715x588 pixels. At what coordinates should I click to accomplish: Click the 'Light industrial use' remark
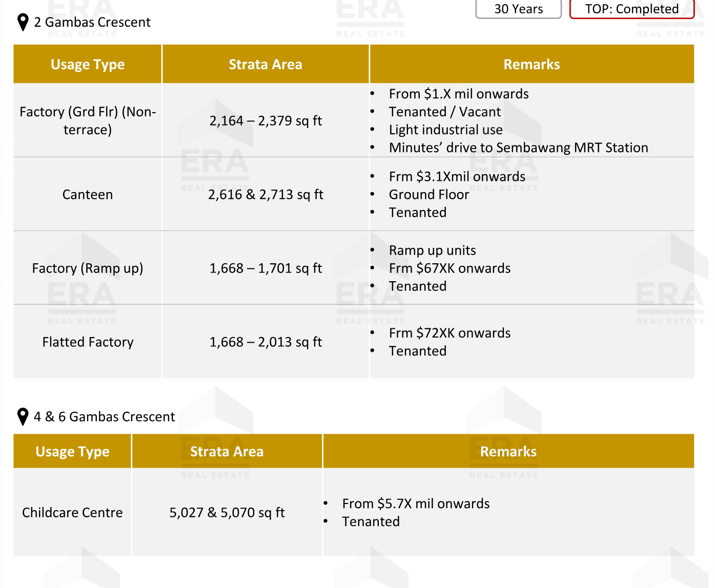click(x=446, y=130)
